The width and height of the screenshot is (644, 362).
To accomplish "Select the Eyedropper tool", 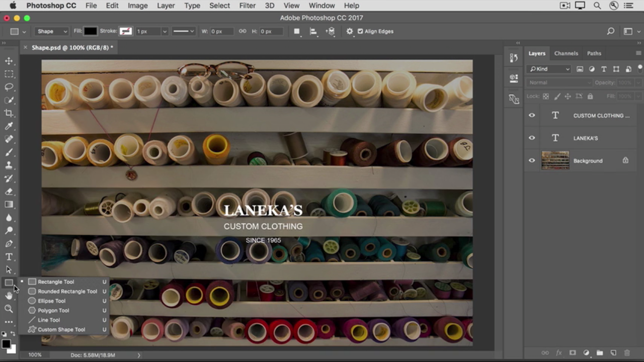I will click(x=9, y=126).
